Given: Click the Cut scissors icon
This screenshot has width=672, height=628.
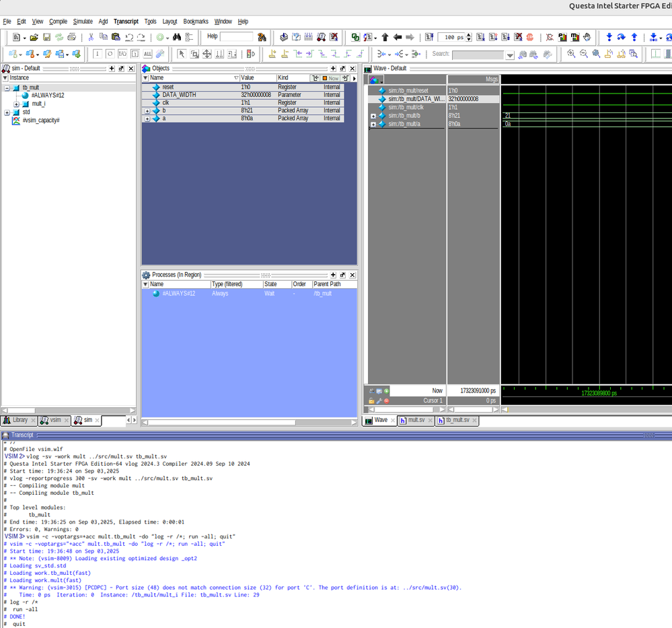Looking at the screenshot, I should click(x=91, y=38).
